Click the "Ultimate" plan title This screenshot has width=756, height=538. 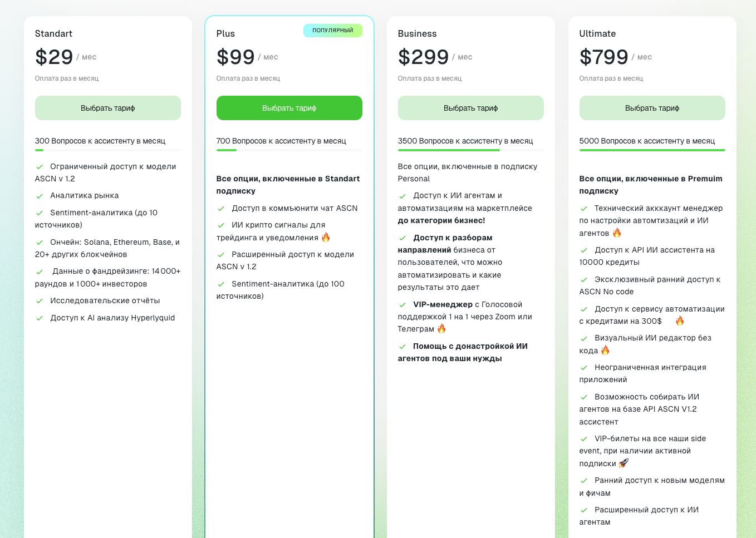click(597, 34)
